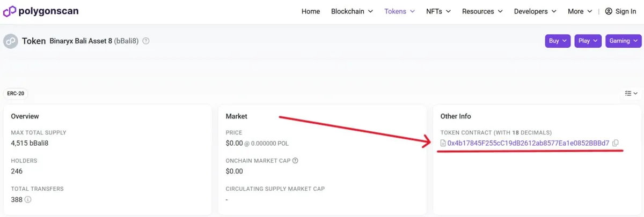Click the contract file icon

(x=443, y=143)
